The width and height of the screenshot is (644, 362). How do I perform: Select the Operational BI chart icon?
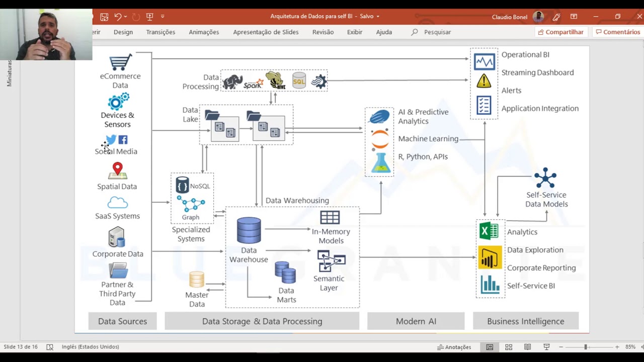tap(485, 62)
